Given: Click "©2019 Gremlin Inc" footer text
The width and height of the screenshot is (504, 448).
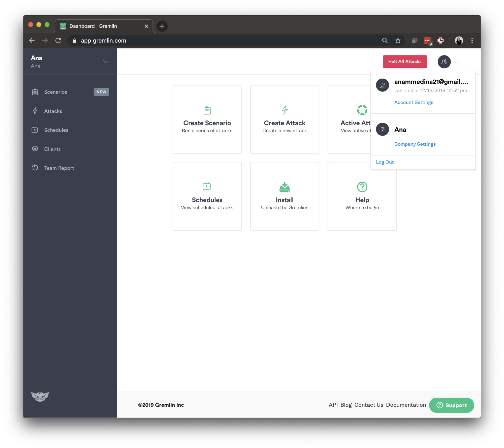Looking at the screenshot, I should pyautogui.click(x=161, y=405).
